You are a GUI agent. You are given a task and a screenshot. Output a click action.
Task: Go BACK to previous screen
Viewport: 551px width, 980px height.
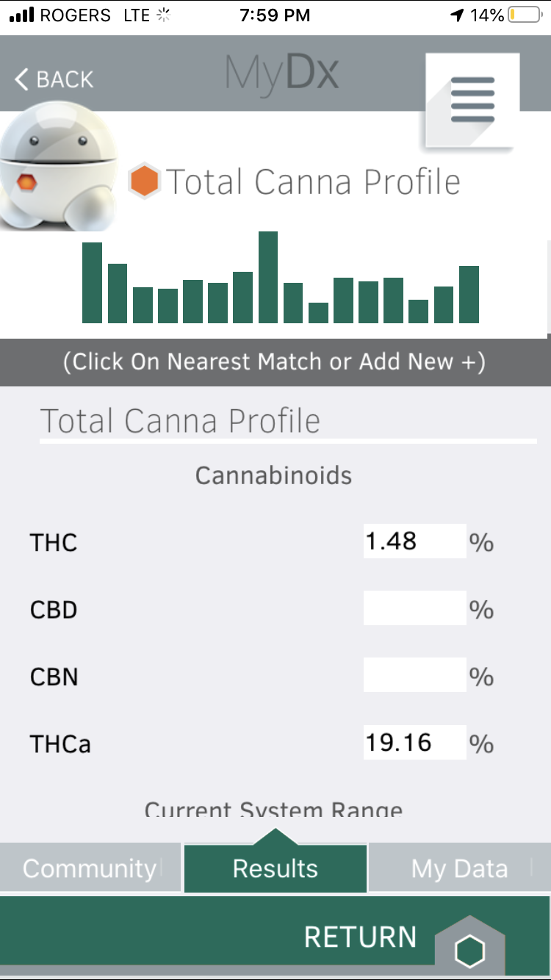[54, 79]
